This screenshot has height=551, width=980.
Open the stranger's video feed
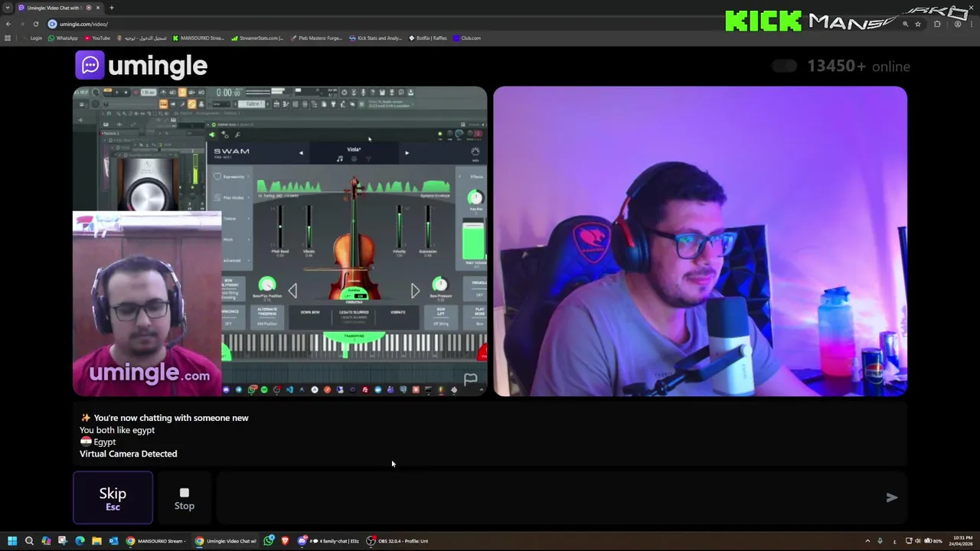click(280, 241)
